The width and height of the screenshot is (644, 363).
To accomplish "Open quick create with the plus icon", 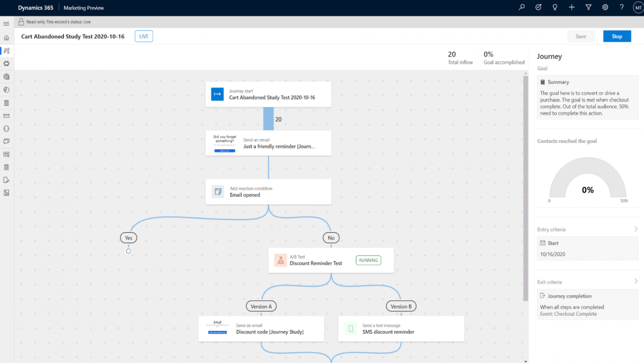I will [x=571, y=7].
